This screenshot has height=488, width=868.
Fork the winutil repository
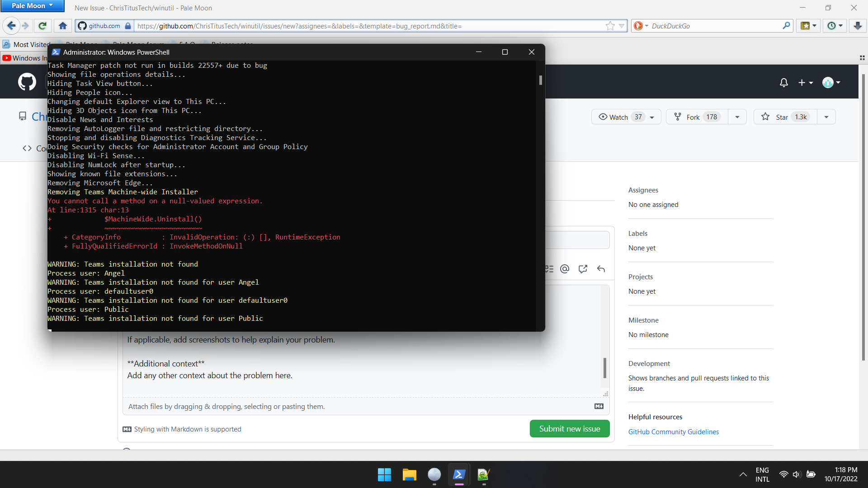tap(696, 117)
